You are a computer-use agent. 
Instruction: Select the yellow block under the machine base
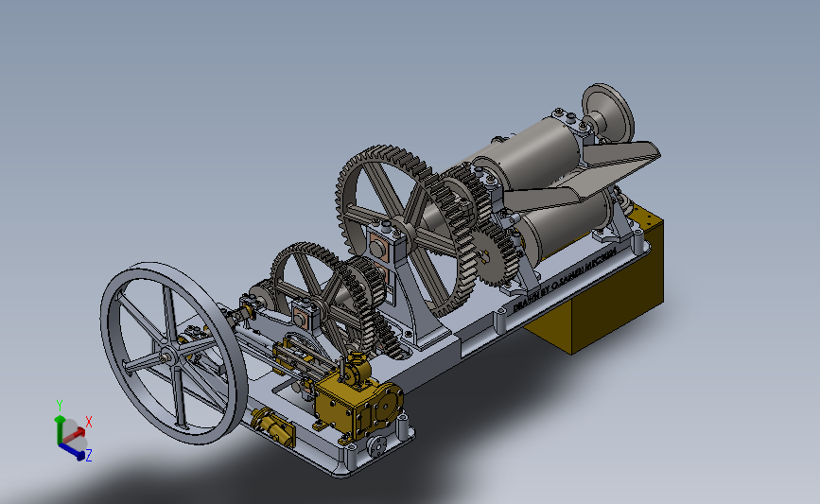pyautogui.click(x=602, y=293)
